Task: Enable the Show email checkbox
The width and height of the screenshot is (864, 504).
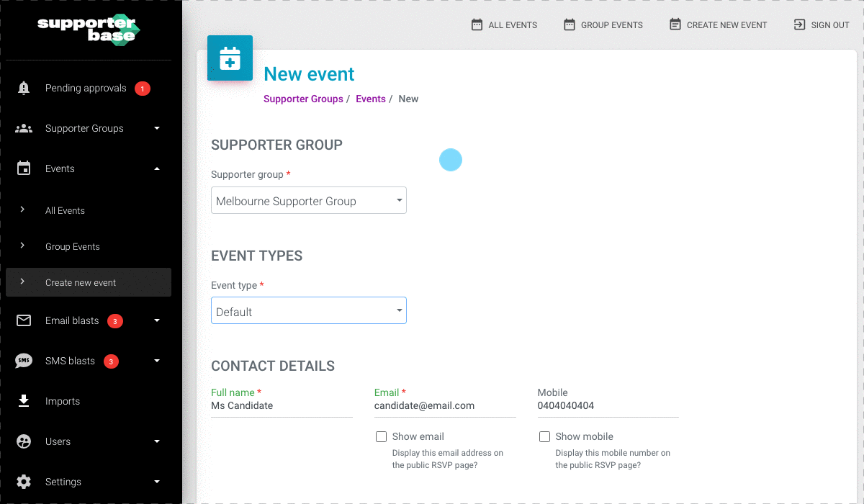Action: (x=382, y=436)
